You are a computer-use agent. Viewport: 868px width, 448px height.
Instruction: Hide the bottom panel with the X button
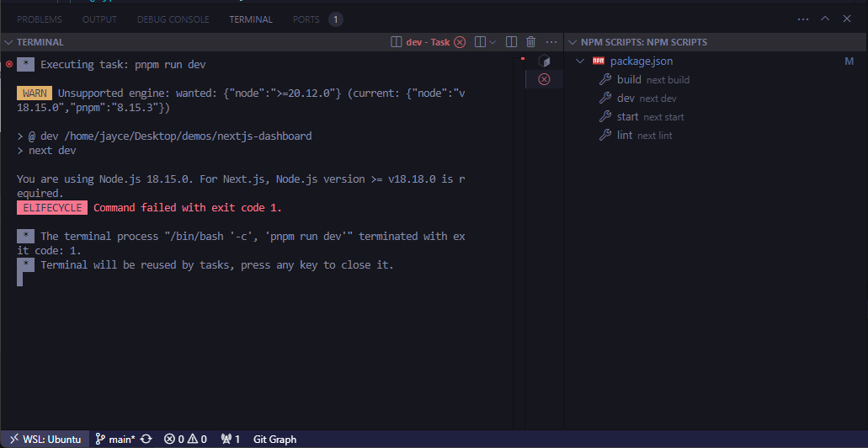[x=848, y=19]
